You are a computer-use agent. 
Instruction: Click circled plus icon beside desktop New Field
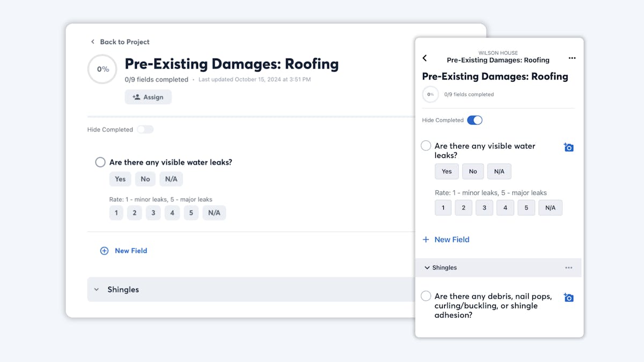(104, 251)
